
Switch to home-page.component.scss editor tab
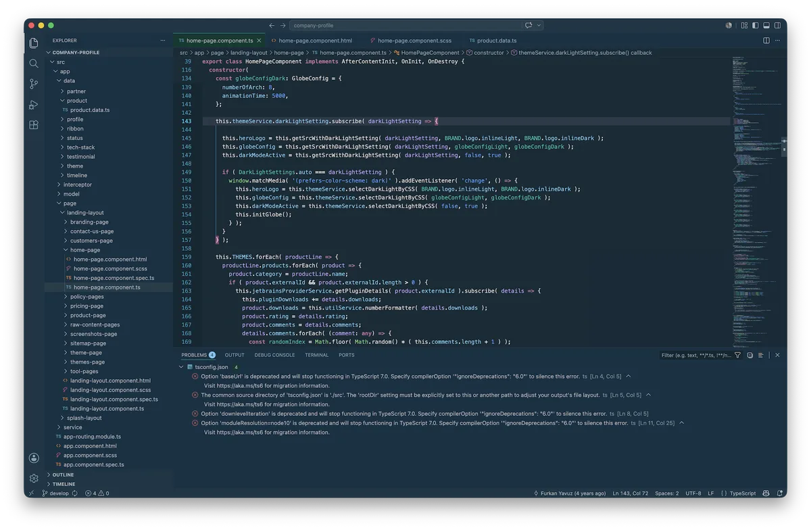tap(410, 41)
